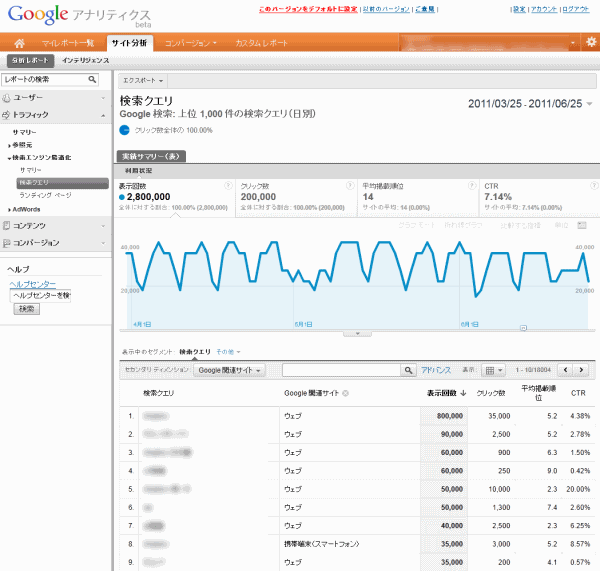Viewport: 600px width, 571px height.
Task: Open the date range 2011/03/25 - 2011/06/25 picker
Action: (530, 104)
